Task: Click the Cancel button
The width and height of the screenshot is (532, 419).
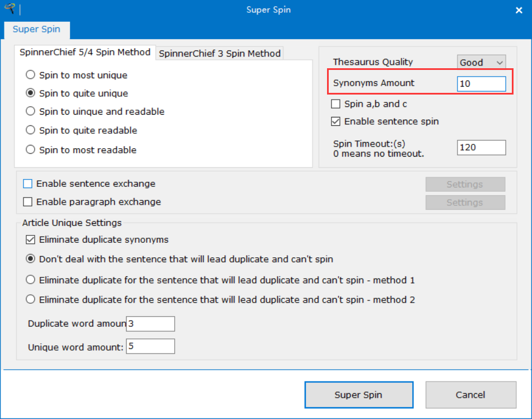Action: [x=470, y=395]
